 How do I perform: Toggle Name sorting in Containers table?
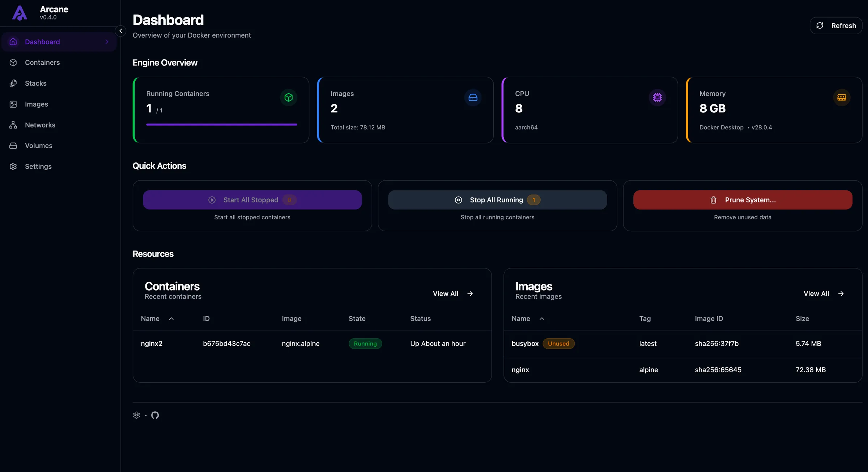[171, 319]
